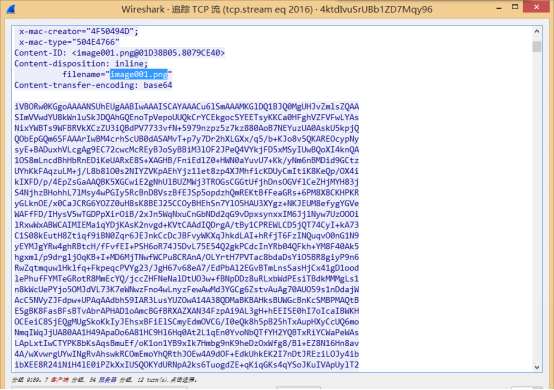Click base64 line starting UYhKkFAqzuLM

[x=187, y=171]
